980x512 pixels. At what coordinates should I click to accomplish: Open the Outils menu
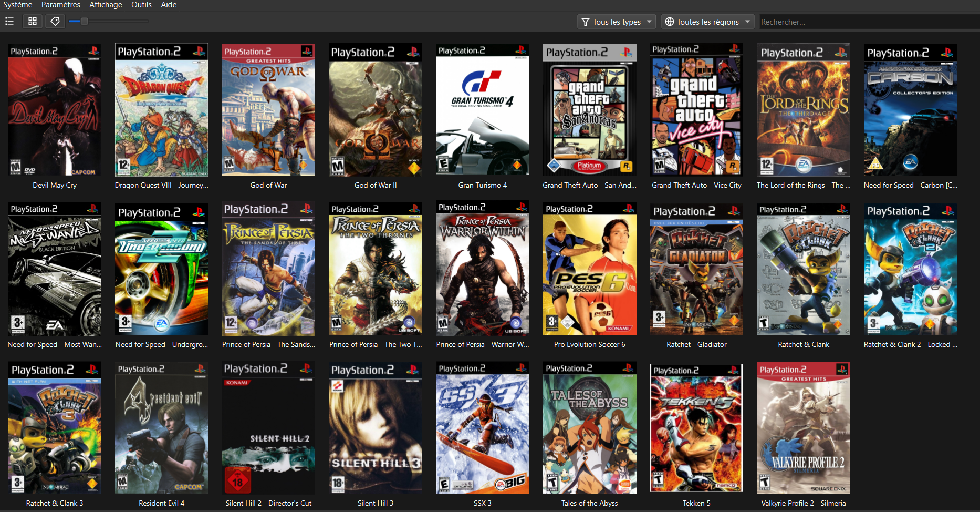[x=141, y=5]
